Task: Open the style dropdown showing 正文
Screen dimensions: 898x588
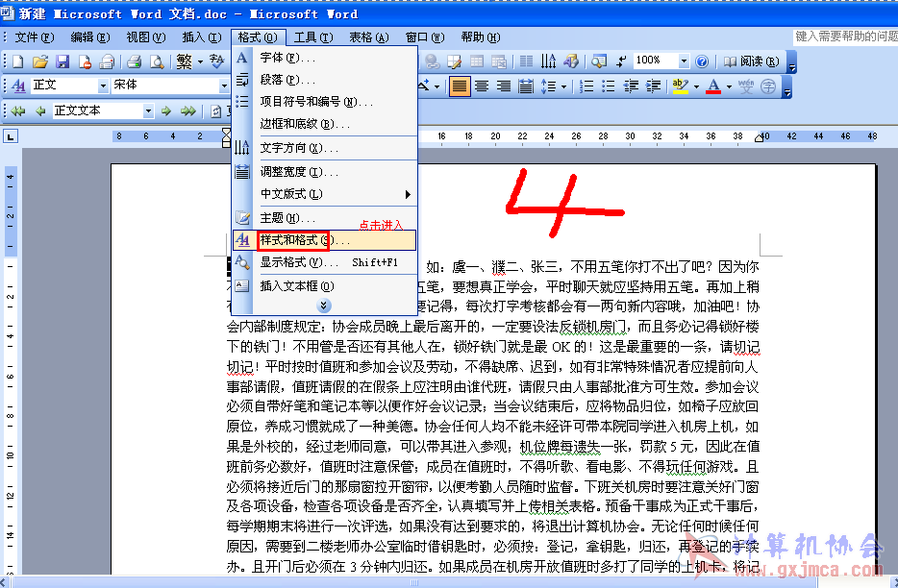Action: point(103,86)
